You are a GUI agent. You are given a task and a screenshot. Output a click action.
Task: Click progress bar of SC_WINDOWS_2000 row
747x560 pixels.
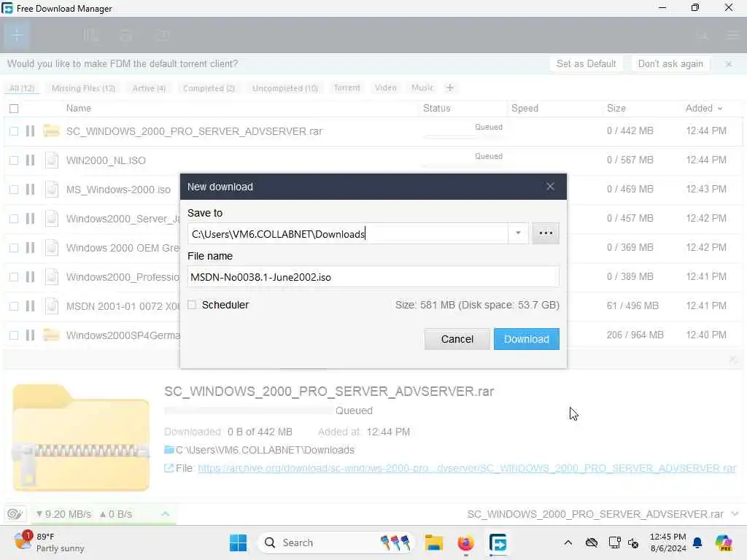pyautogui.click(x=462, y=136)
